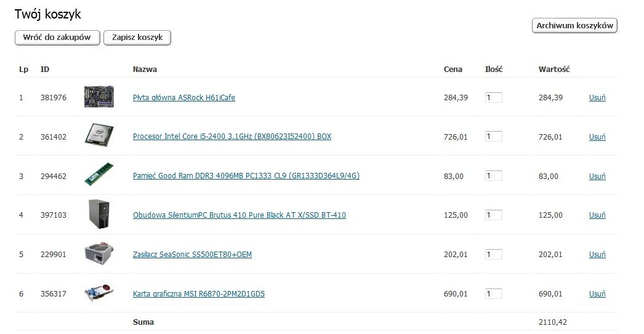This screenshot has height=334, width=644.
Task: Click the Good Ram memory stick thumbnail
Action: click(99, 175)
